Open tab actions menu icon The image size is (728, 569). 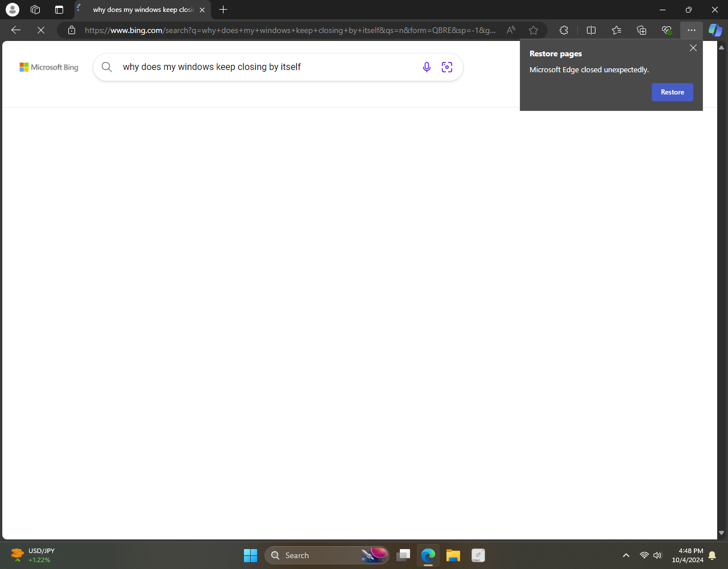click(x=59, y=10)
